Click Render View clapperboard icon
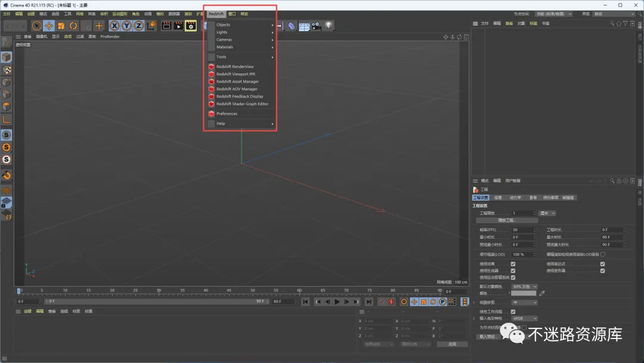 click(x=166, y=26)
